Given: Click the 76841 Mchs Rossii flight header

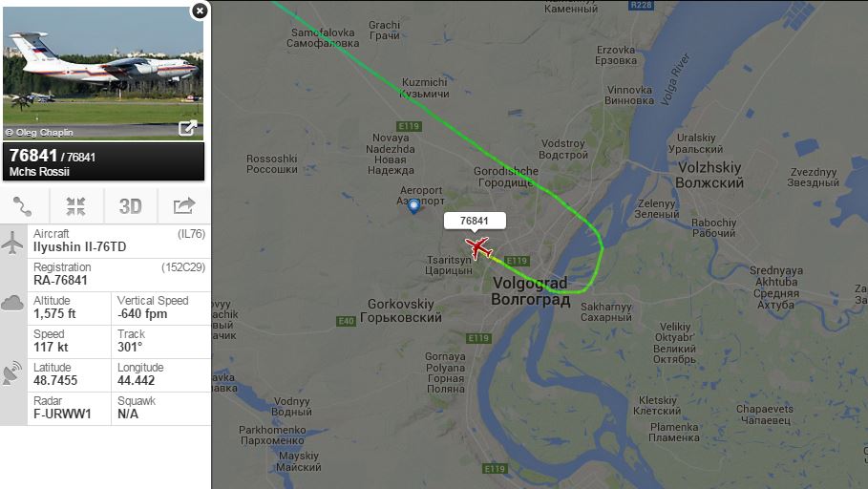Looking at the screenshot, I should (x=103, y=161).
